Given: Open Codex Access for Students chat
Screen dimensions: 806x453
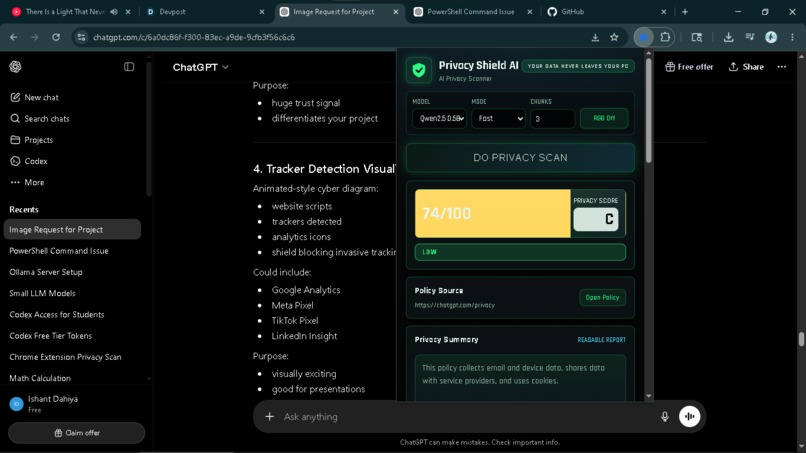Looking at the screenshot, I should pos(72,315).
